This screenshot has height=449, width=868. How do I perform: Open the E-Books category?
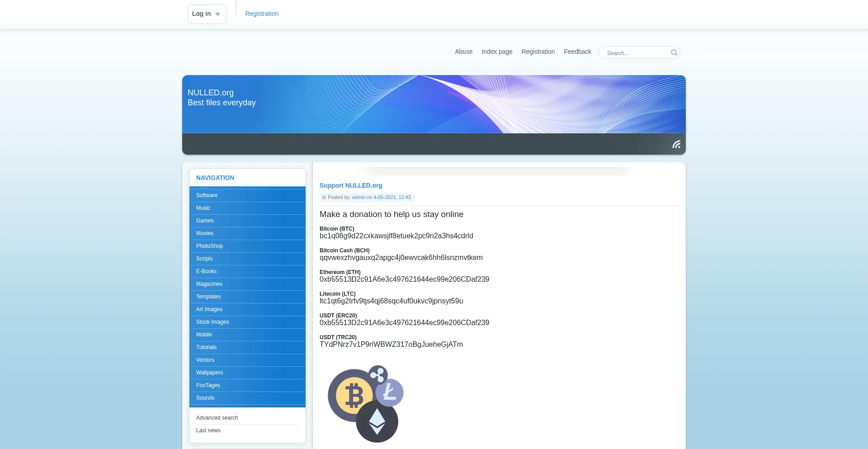pyautogui.click(x=247, y=271)
